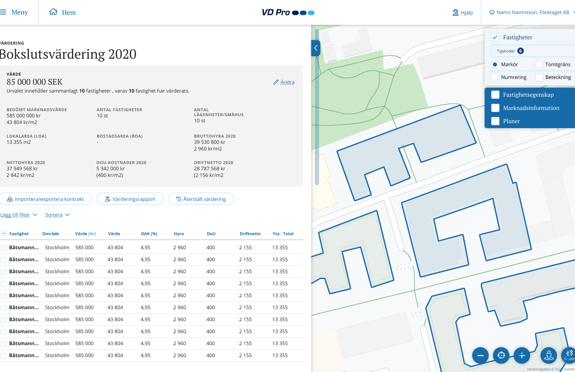
Task: Sort by Område column header
Action: [50, 234]
